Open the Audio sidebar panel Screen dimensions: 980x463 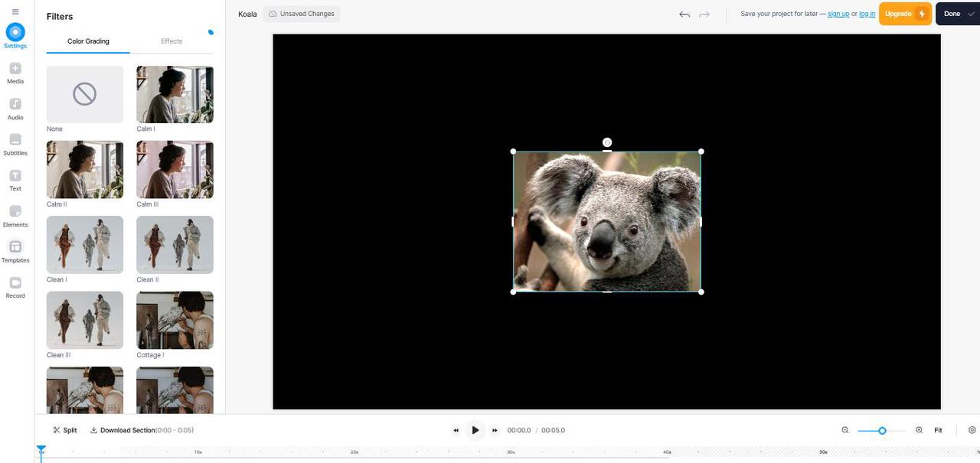point(15,109)
